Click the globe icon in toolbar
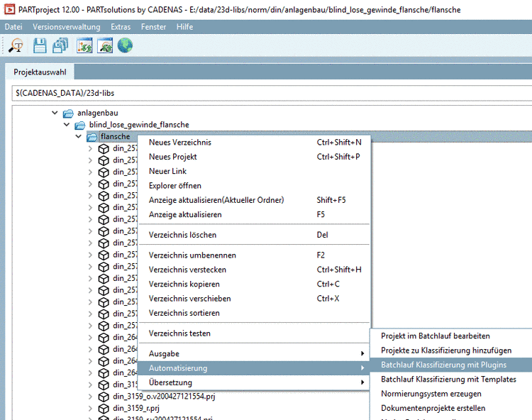 coord(125,46)
